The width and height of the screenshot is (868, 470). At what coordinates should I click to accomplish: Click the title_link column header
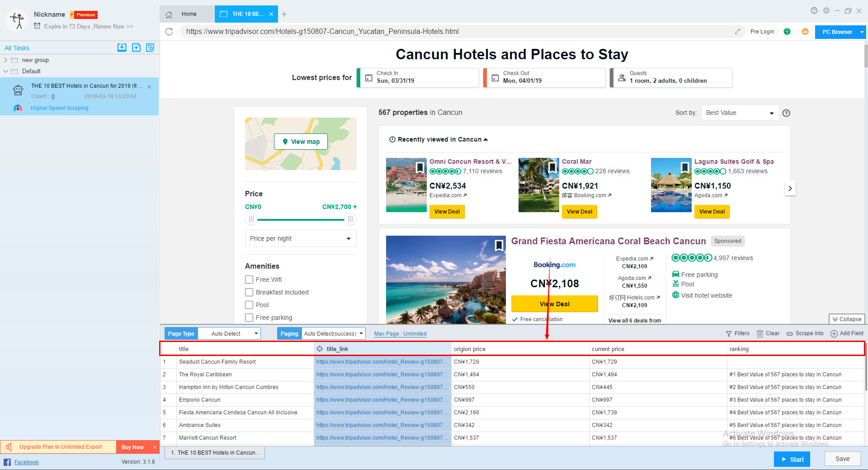click(x=382, y=349)
